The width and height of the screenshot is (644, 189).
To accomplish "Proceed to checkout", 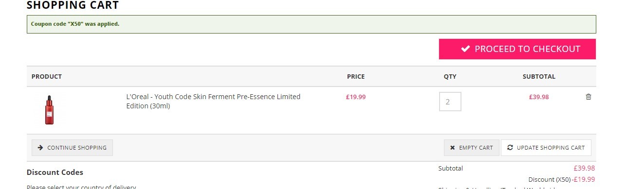I will [x=517, y=49].
